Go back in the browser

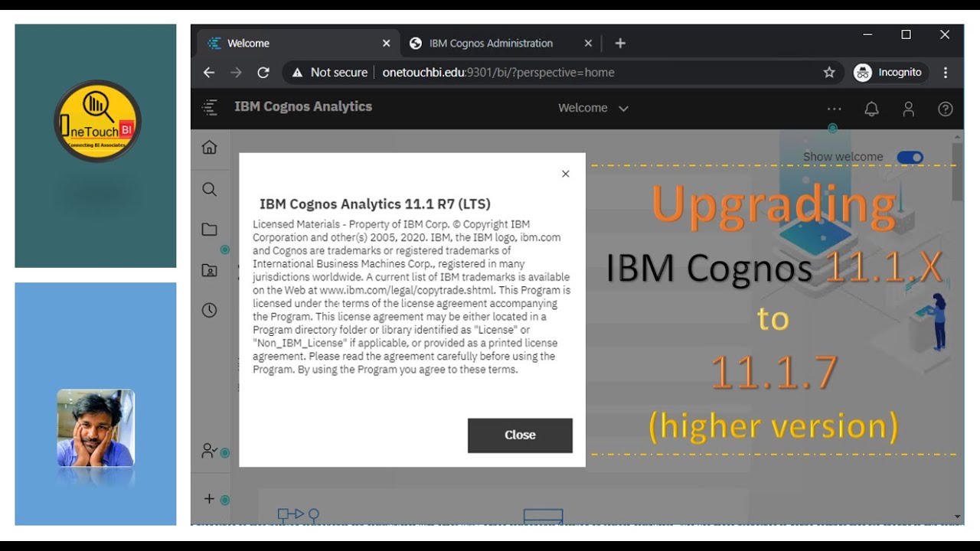209,72
